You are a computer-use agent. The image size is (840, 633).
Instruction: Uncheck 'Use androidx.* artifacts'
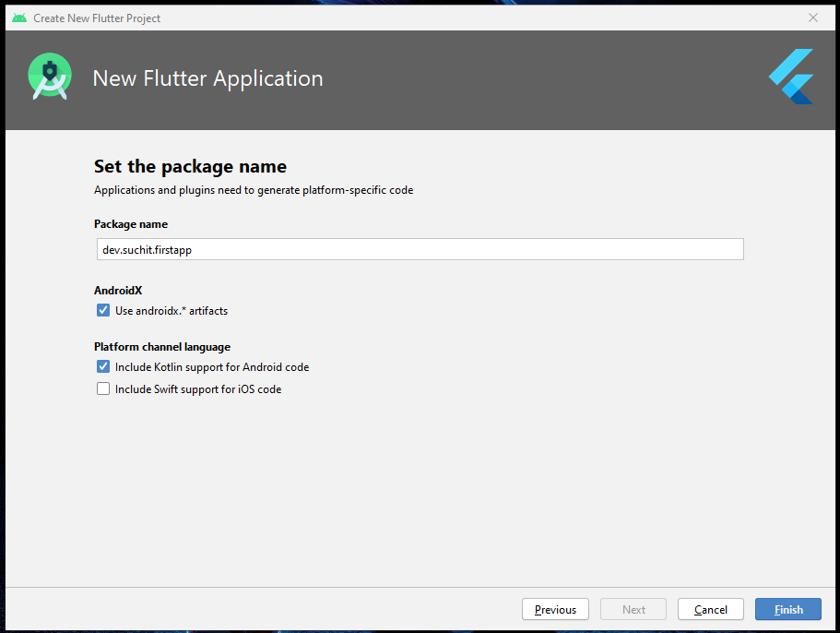(x=103, y=310)
